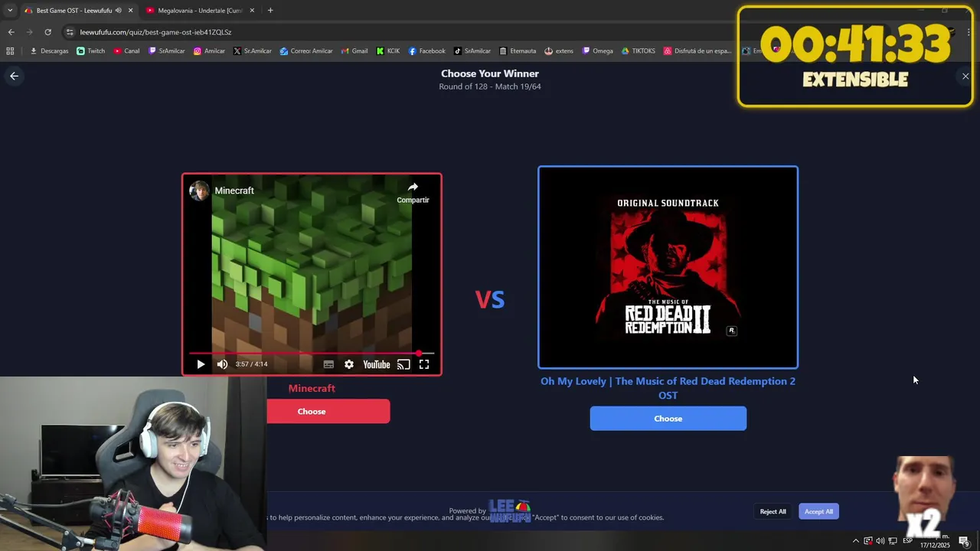
Task: Open the Omega bookmark
Action: [598, 51]
